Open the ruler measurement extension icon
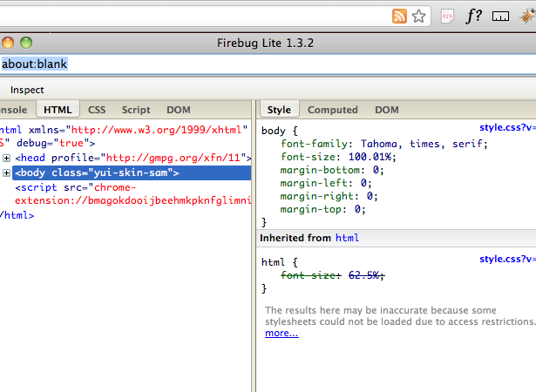The height and width of the screenshot is (392, 536). point(500,16)
